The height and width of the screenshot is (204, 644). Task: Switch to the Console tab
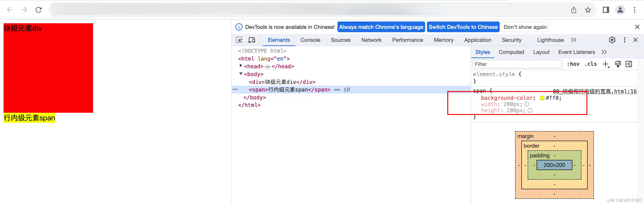tap(310, 40)
